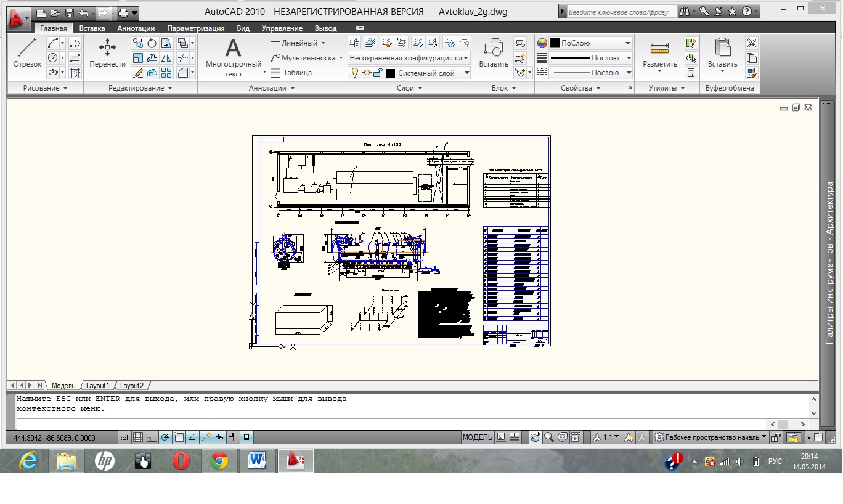Select the Перенести move tool
The image size is (843, 504).
(107, 53)
